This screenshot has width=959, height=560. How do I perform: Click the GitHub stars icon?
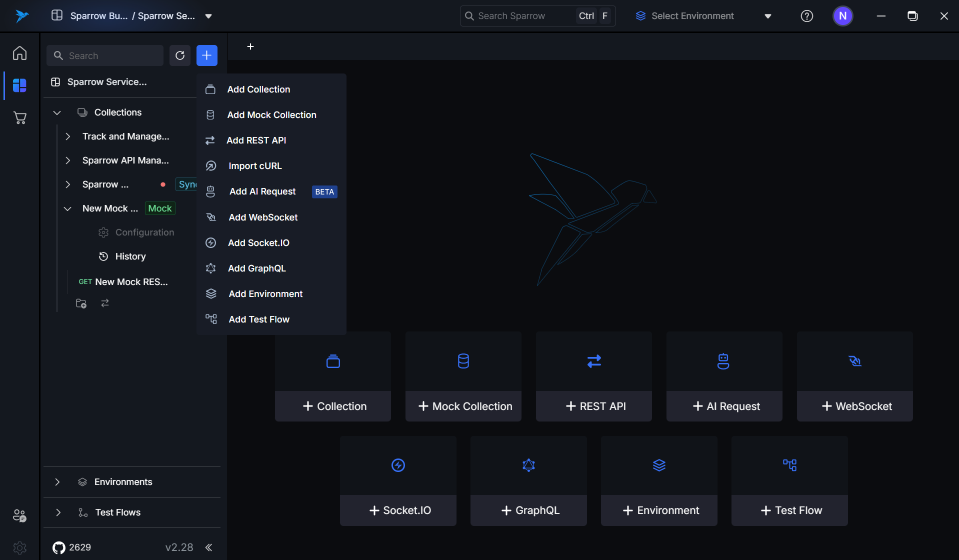pos(59,547)
